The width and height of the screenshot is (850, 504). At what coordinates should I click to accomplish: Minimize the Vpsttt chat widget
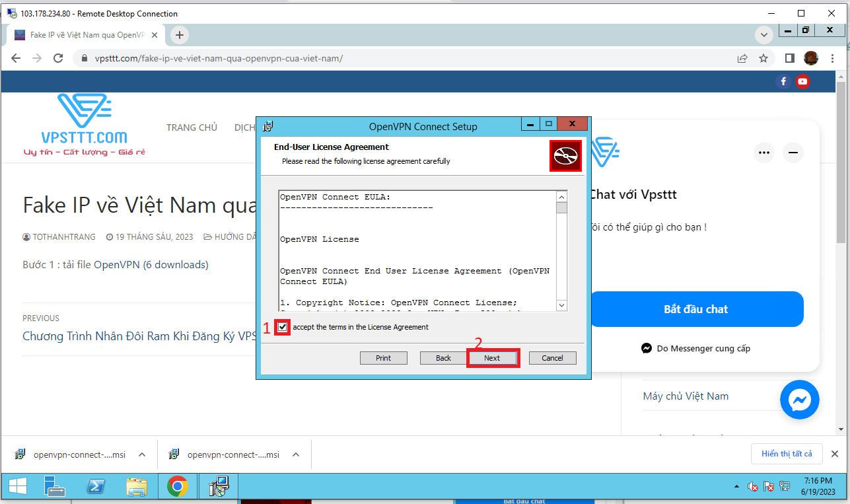click(793, 153)
